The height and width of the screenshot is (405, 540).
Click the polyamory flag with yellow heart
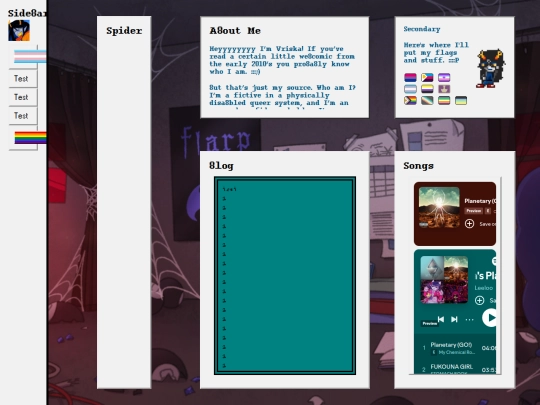click(427, 77)
